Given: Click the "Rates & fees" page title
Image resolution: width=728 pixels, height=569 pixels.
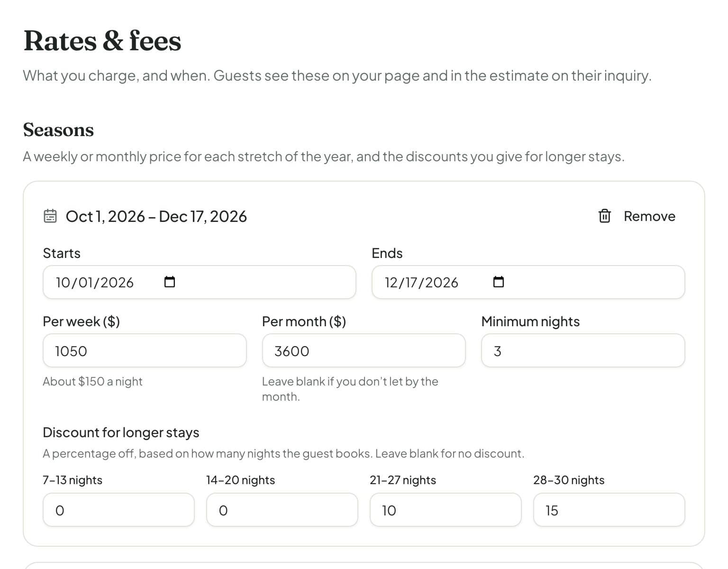Looking at the screenshot, I should click(x=102, y=41).
